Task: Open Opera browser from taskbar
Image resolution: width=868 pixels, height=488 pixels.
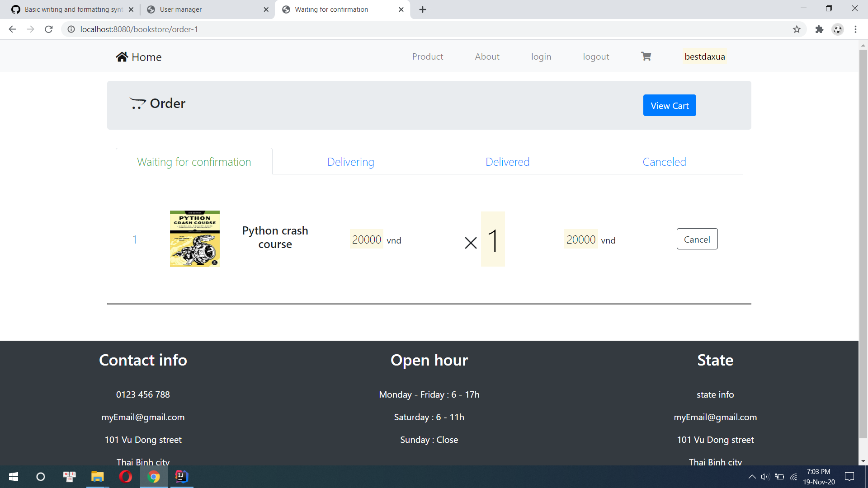Action: [x=125, y=477]
